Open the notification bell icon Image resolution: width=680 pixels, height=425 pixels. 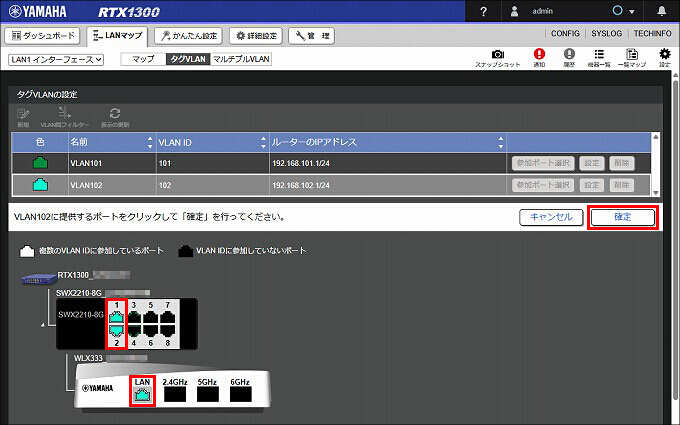tap(661, 11)
